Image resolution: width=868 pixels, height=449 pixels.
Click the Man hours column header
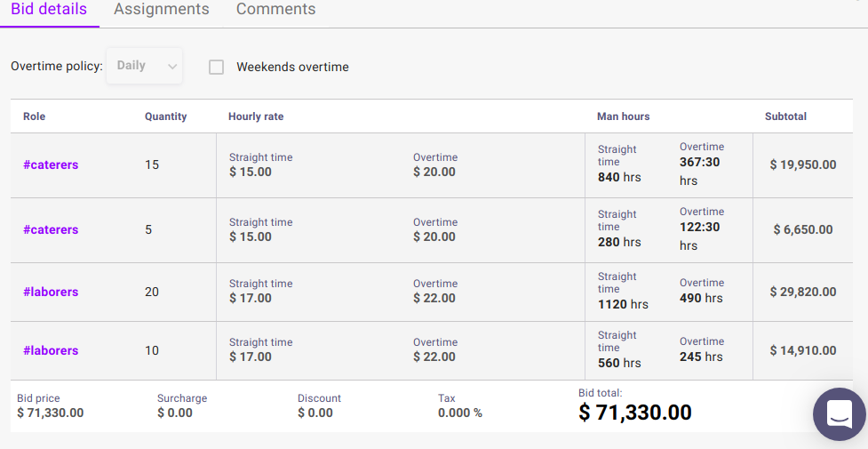click(x=623, y=116)
